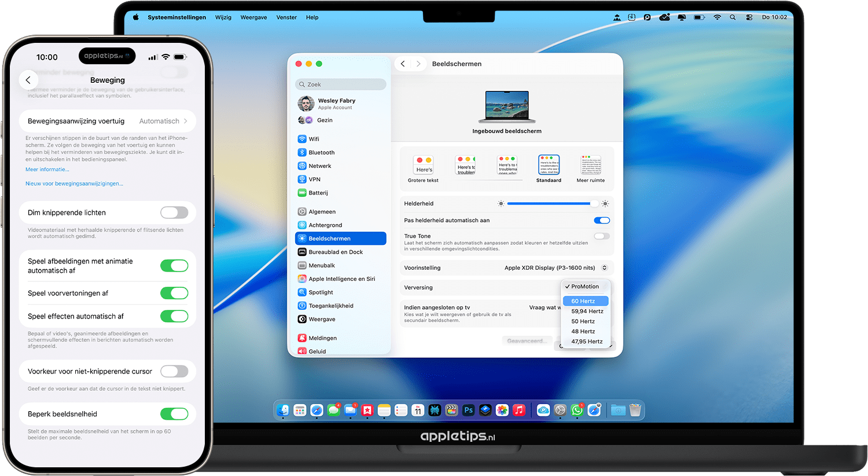Screen dimensions: 868x476
Task: Select Achtergrond in the sidebar
Action: click(340, 225)
